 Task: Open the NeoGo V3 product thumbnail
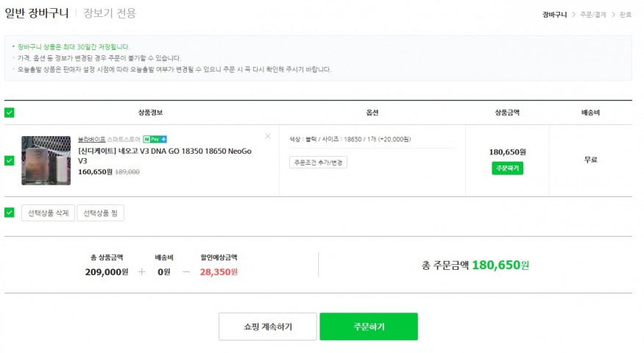click(46, 160)
